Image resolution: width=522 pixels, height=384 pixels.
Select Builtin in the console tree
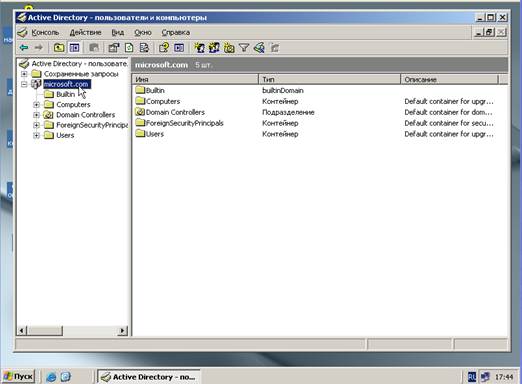tap(65, 94)
